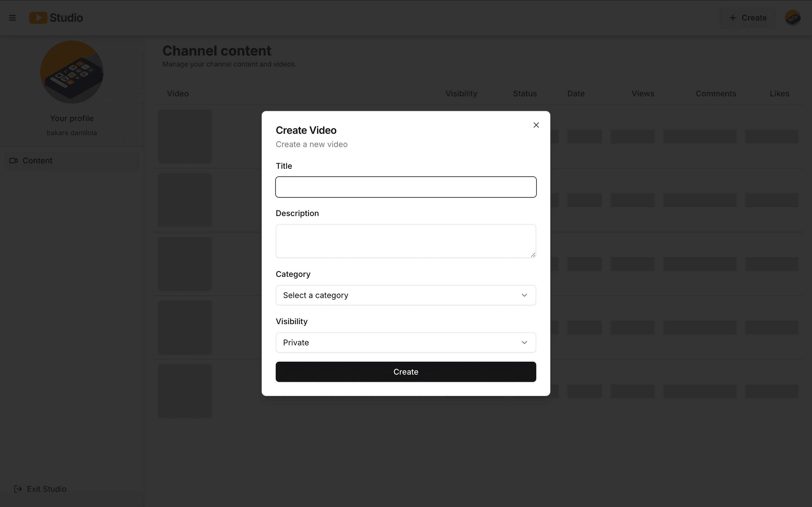
Task: Select the Content item in the sidebar
Action: coord(37,160)
